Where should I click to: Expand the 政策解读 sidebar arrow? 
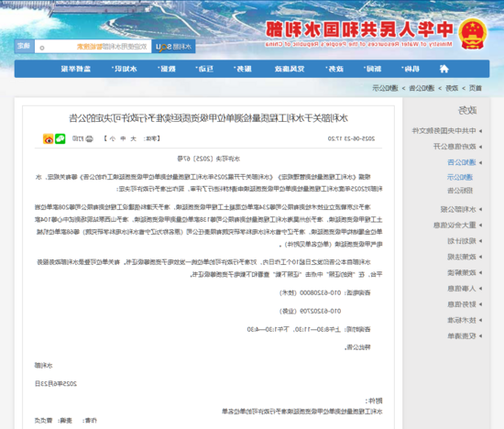pos(480,272)
